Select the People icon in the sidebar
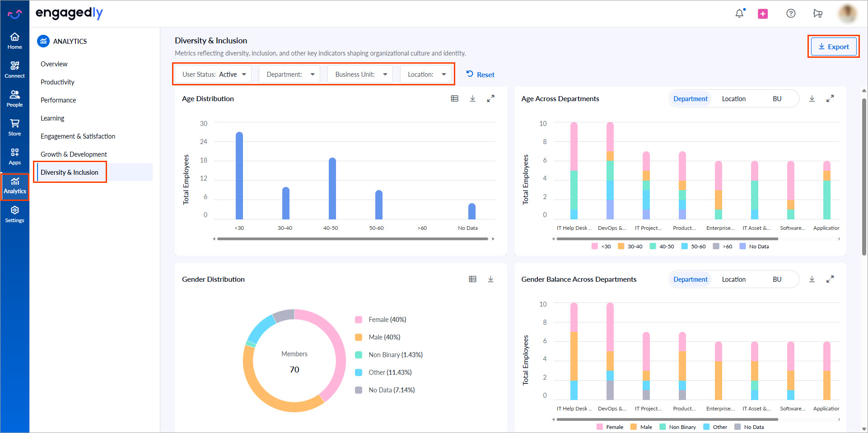Screen dimensions: 868x433 (x=15, y=98)
